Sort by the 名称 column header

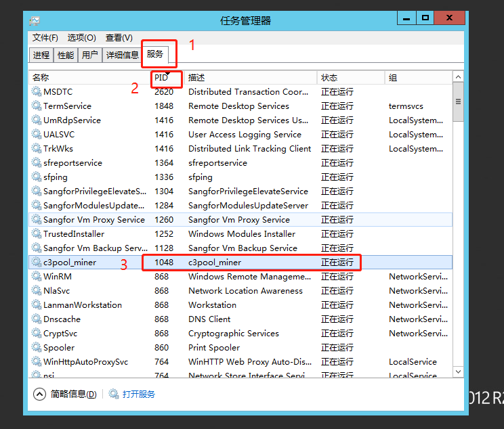[x=41, y=78]
